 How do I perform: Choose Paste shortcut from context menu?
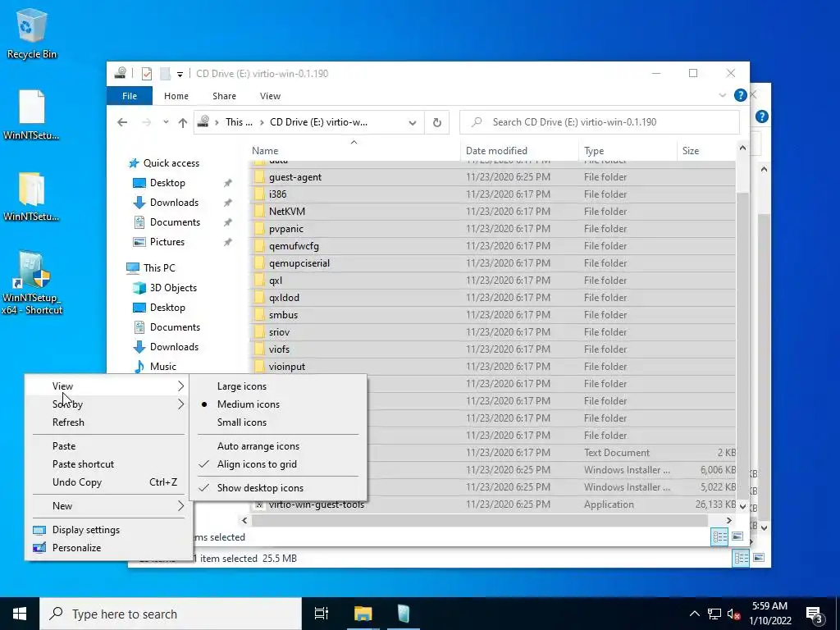point(109,464)
